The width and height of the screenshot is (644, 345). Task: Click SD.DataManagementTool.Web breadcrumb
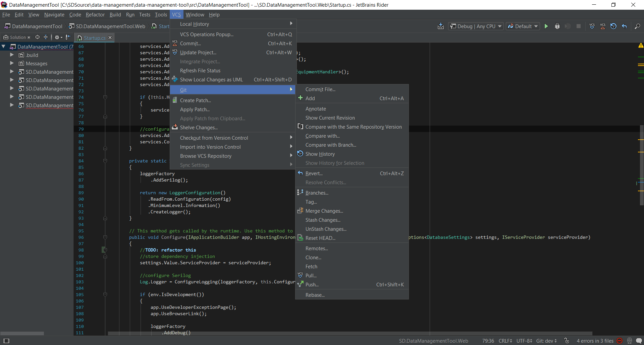[107, 26]
